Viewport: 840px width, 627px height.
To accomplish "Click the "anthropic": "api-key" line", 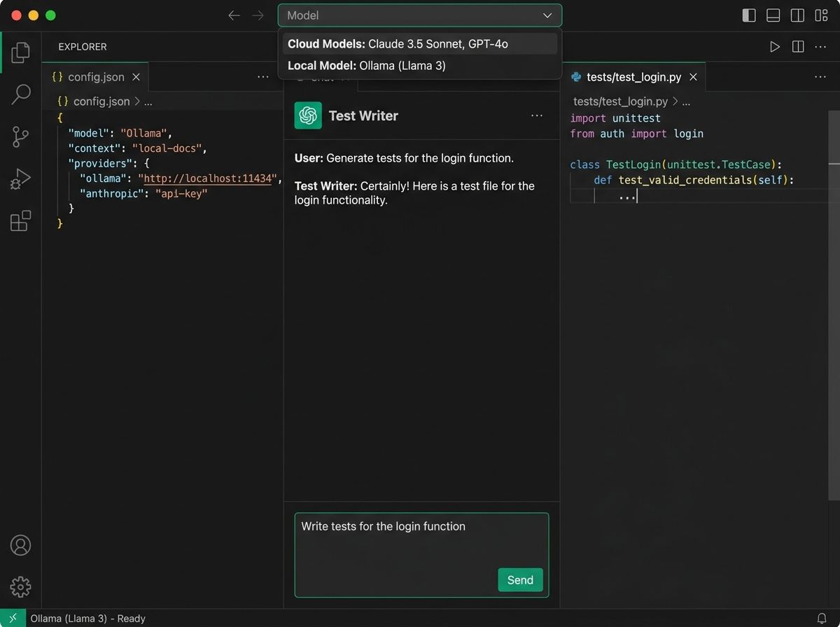I will 143,193.
